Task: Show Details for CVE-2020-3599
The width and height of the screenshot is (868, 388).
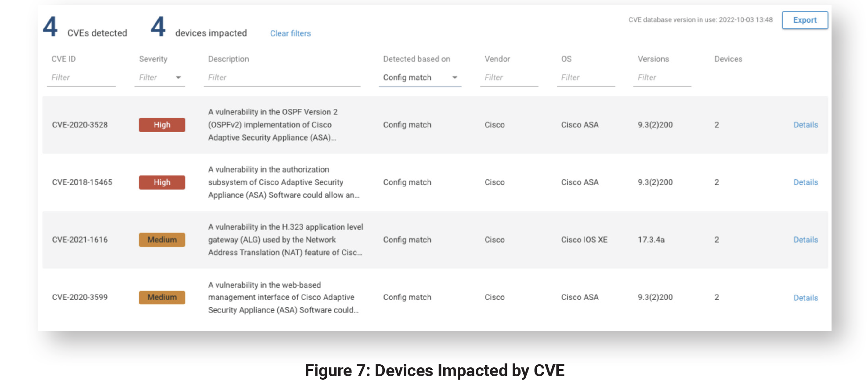Action: click(x=805, y=298)
